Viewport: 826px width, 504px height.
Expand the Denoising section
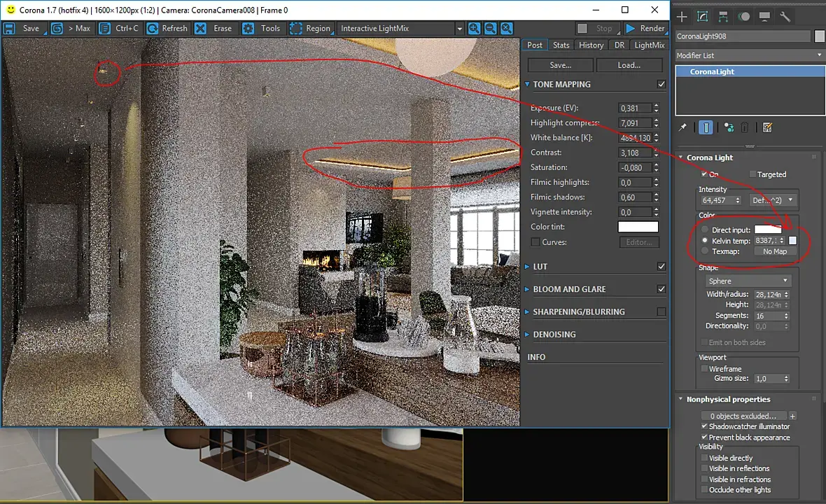527,335
